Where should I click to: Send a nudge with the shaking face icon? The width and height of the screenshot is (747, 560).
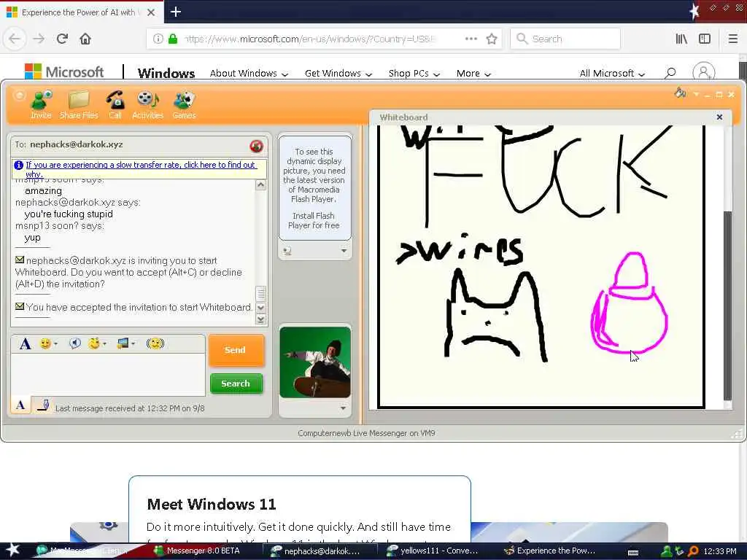click(155, 343)
